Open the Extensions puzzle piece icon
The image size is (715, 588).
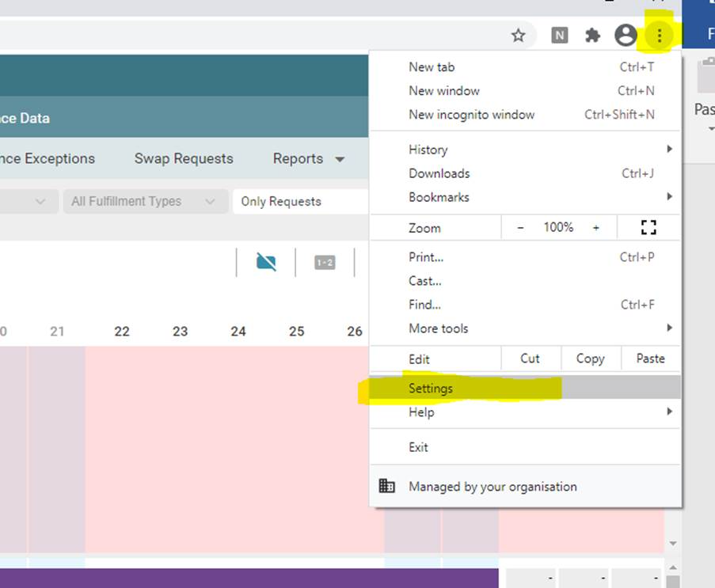pos(592,35)
